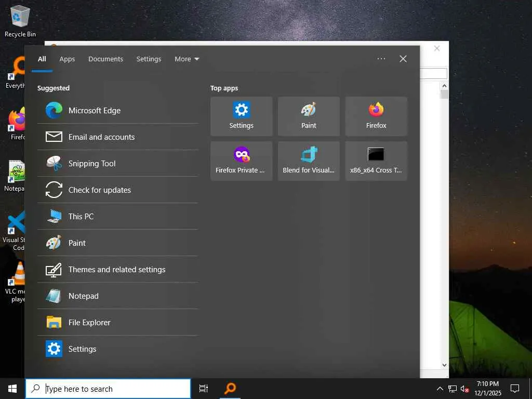Open x86_x64 Cross Tools tile
The height and width of the screenshot is (399, 532).
click(376, 161)
